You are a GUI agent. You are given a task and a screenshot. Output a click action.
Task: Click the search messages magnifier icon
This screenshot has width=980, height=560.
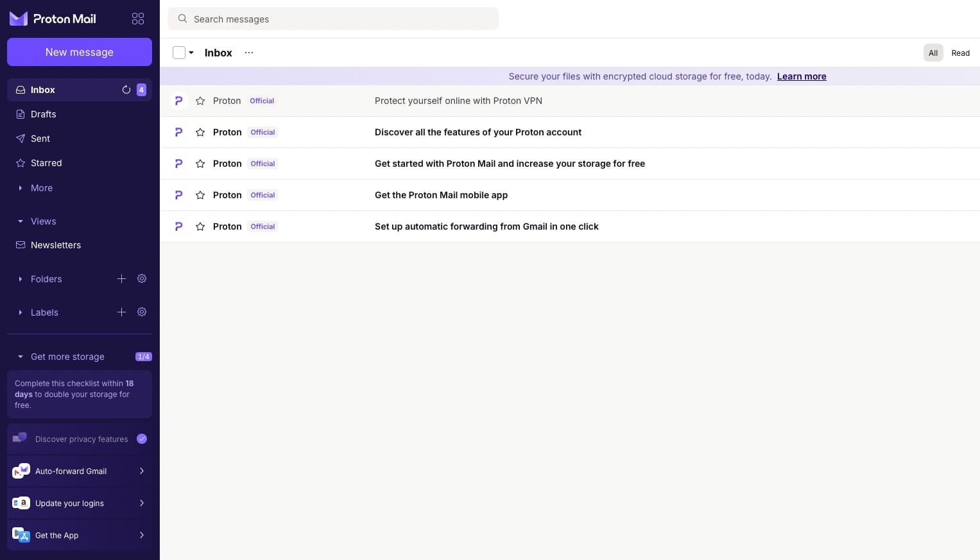click(x=183, y=19)
